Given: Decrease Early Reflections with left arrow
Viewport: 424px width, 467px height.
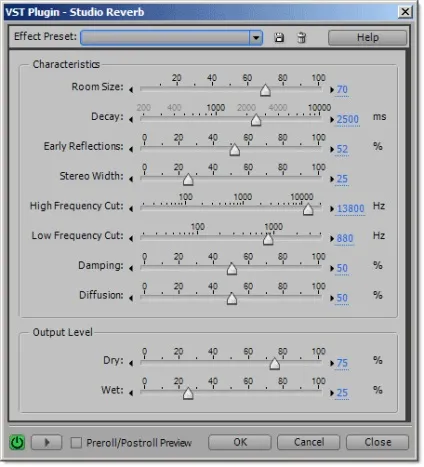Looking at the screenshot, I should click(131, 149).
